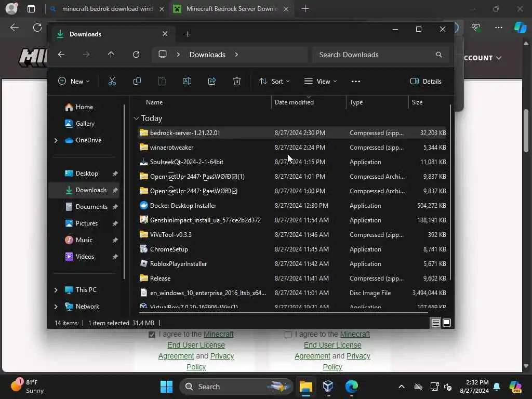532x399 pixels.
Task: Click the Copy icon in Explorer toolbar
Action: [137, 82]
